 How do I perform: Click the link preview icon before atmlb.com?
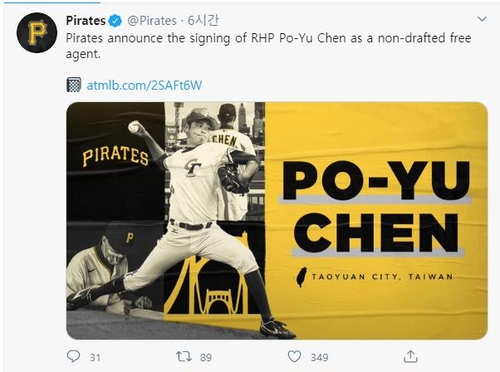(x=74, y=85)
